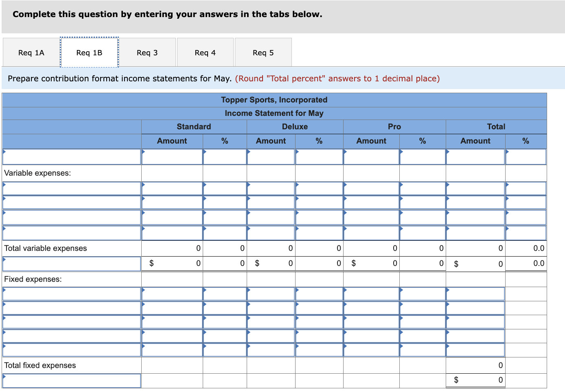Click the Total fixed expenses label

40,365
